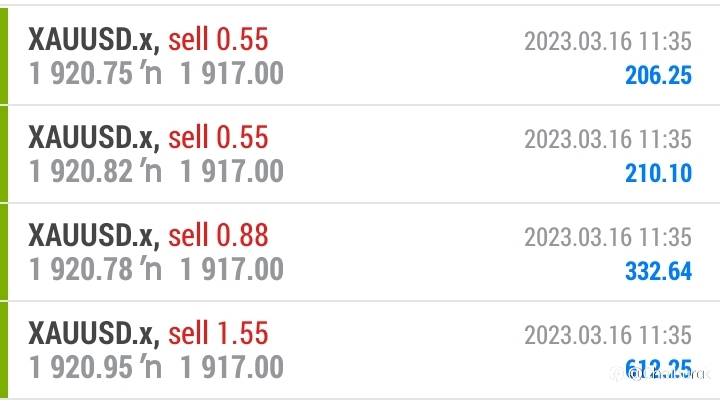Click the red 'sell 0.88' label

[218, 235]
